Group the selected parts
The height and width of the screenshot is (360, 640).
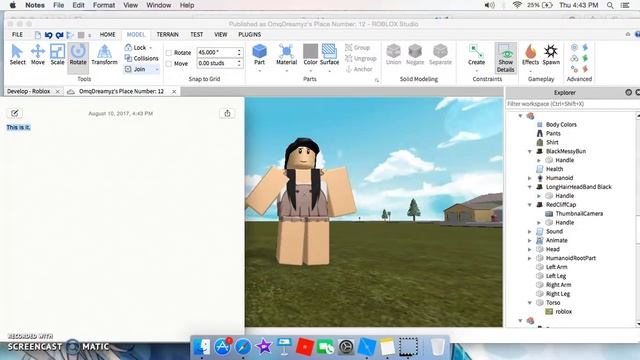tap(358, 48)
